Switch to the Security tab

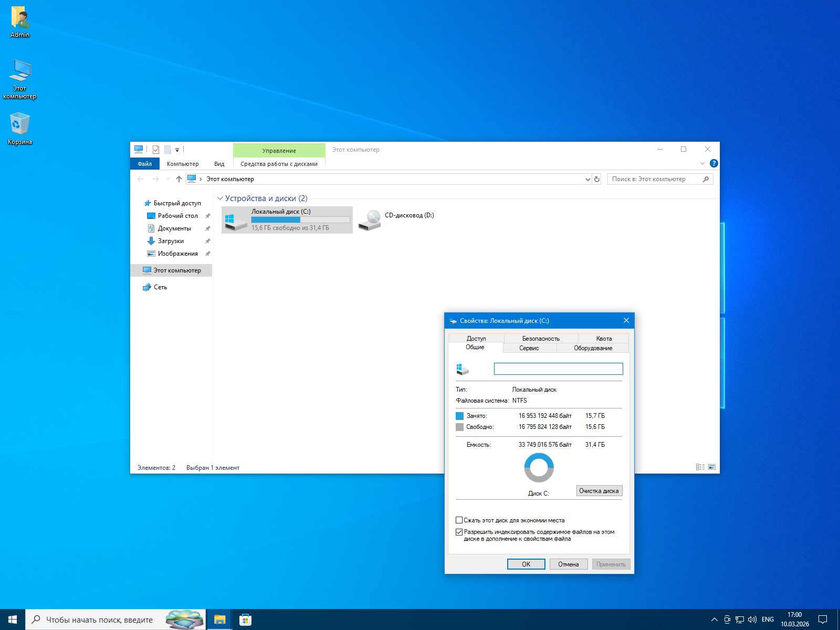[541, 339]
